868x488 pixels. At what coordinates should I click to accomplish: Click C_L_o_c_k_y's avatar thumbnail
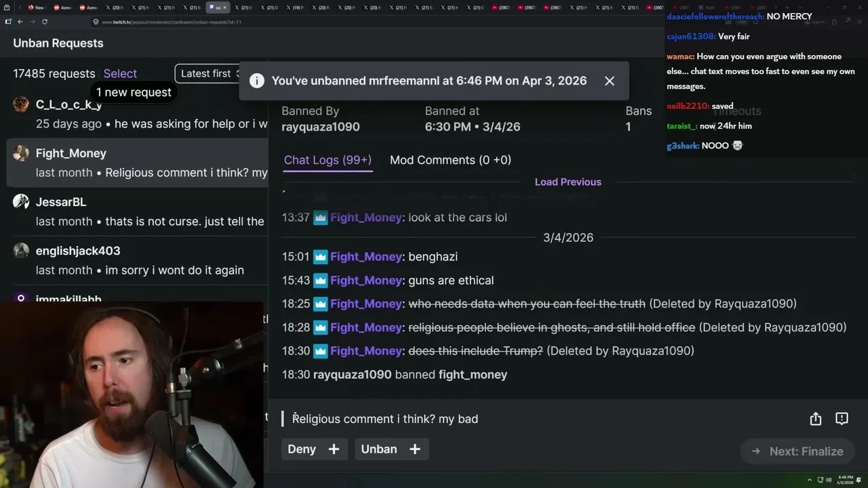pyautogui.click(x=21, y=104)
